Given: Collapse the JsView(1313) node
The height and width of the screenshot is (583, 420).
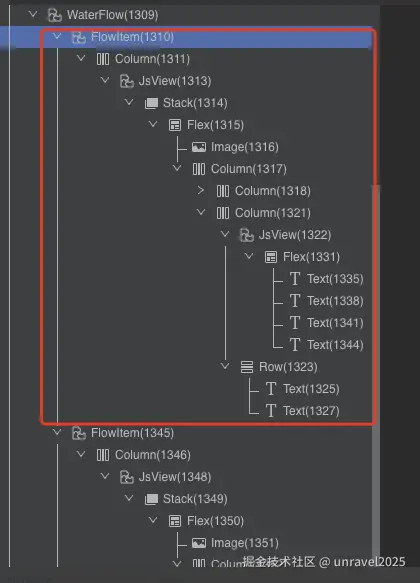Looking at the screenshot, I should pyautogui.click(x=105, y=80).
